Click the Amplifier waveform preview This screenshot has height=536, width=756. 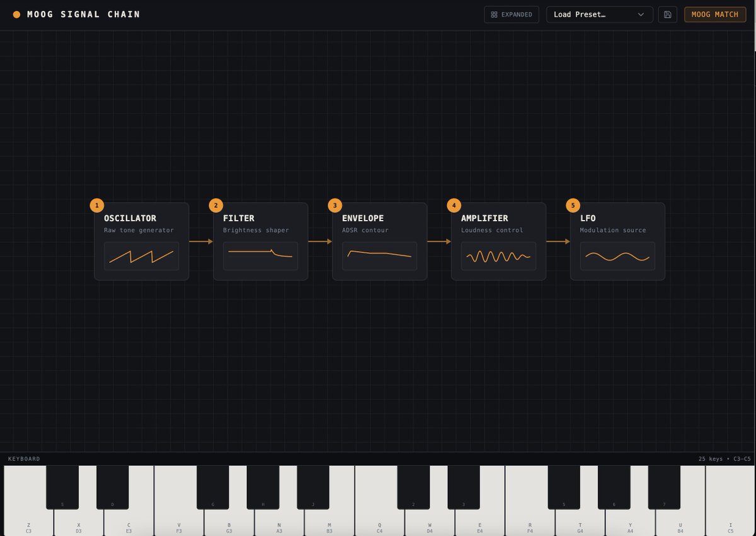[x=499, y=256]
